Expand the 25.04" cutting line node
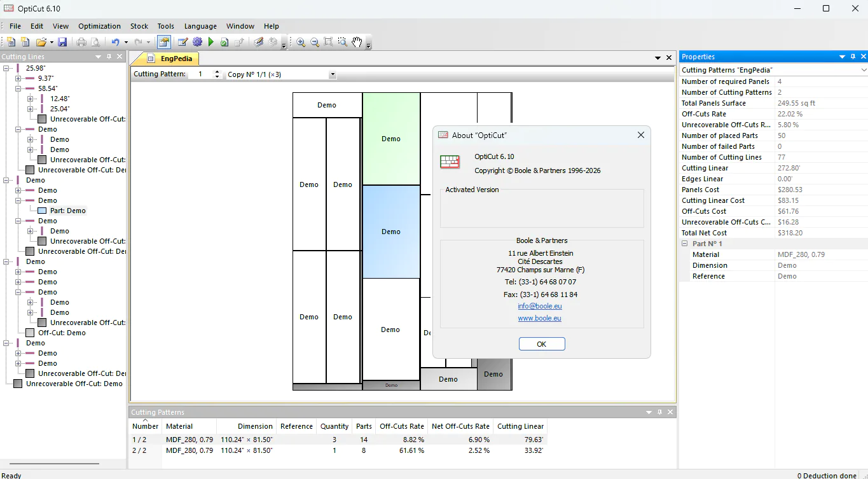Image resolution: width=868 pixels, height=479 pixels. [31, 109]
